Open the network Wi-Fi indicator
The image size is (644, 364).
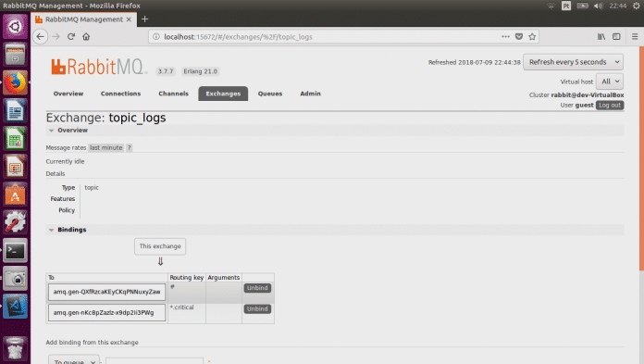point(551,6)
